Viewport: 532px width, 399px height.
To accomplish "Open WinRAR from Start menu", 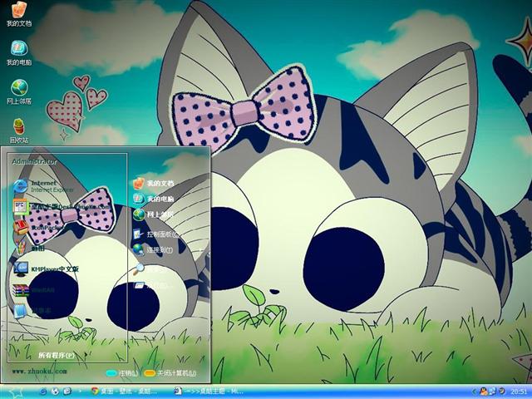I will (x=42, y=290).
